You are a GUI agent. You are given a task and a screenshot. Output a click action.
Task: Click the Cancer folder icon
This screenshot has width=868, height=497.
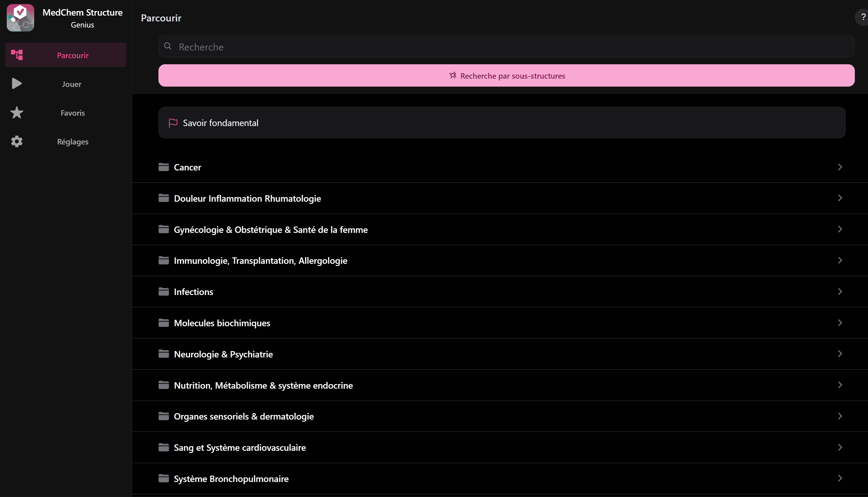coord(164,167)
